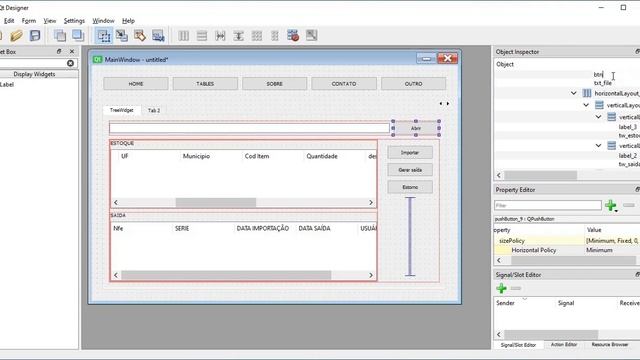This screenshot has width=640, height=360.
Task: Click the Adjust Size toolbar icon
Action: (311, 36)
